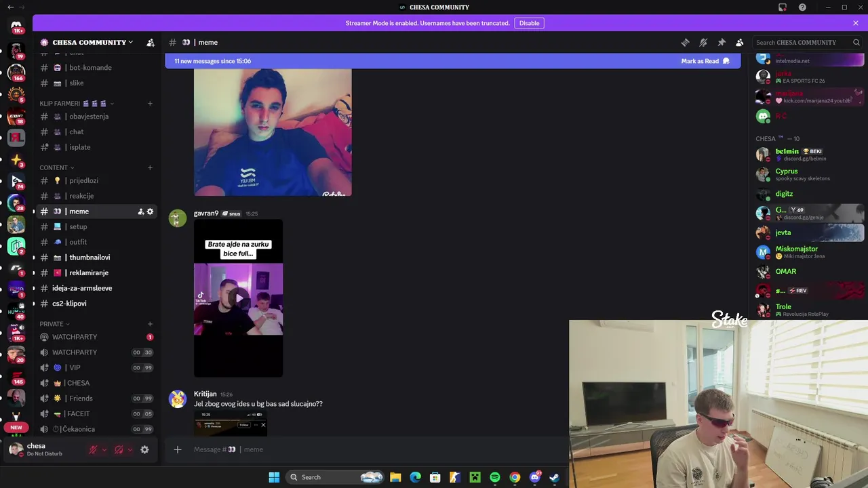The width and height of the screenshot is (868, 488).
Task: Join the Čekaonica voice channel
Action: tap(95, 429)
